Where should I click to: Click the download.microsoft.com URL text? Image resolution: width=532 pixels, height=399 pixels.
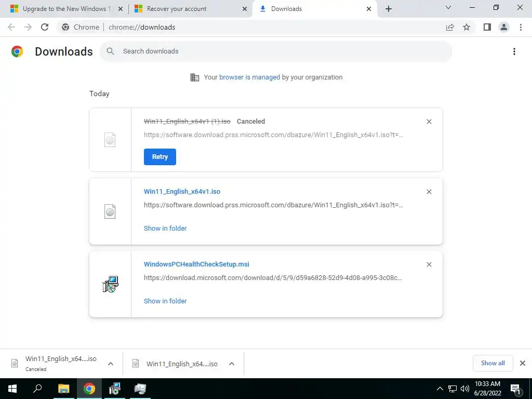[273, 278]
